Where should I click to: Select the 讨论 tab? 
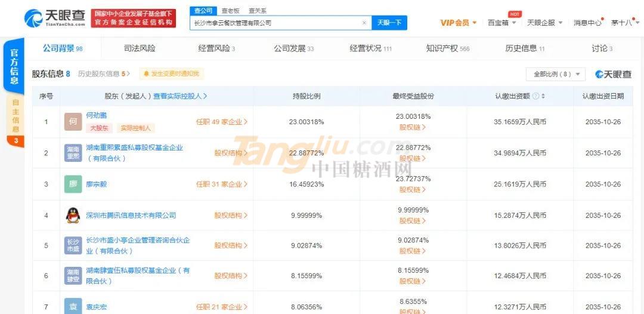[602, 48]
